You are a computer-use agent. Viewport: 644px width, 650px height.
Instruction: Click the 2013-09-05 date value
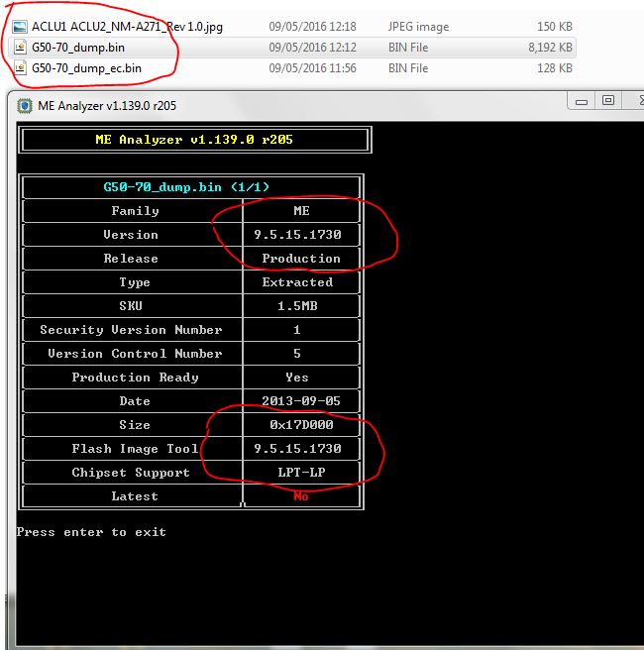pos(301,401)
